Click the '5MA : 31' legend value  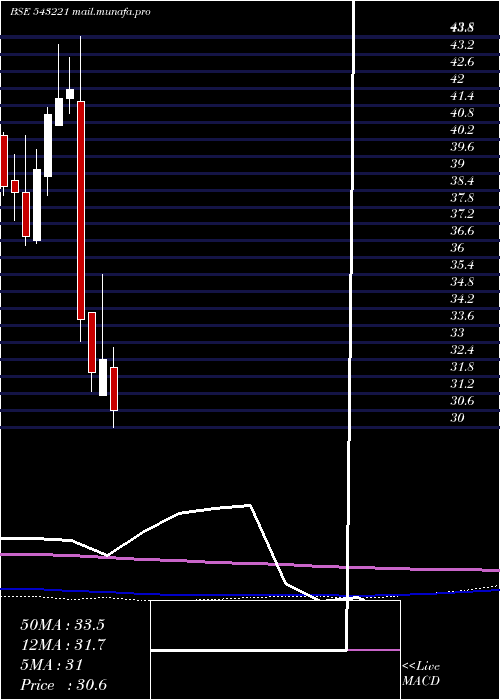click(51, 665)
